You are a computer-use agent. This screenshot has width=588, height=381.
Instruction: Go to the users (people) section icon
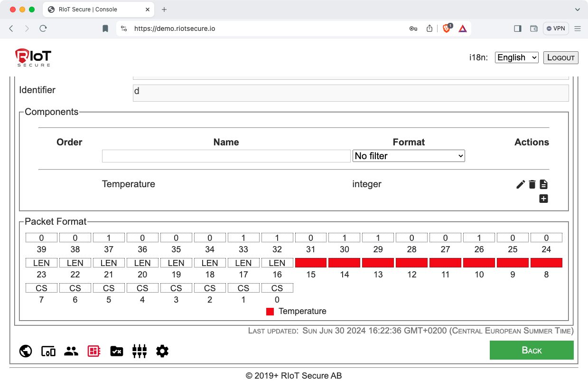click(x=71, y=351)
